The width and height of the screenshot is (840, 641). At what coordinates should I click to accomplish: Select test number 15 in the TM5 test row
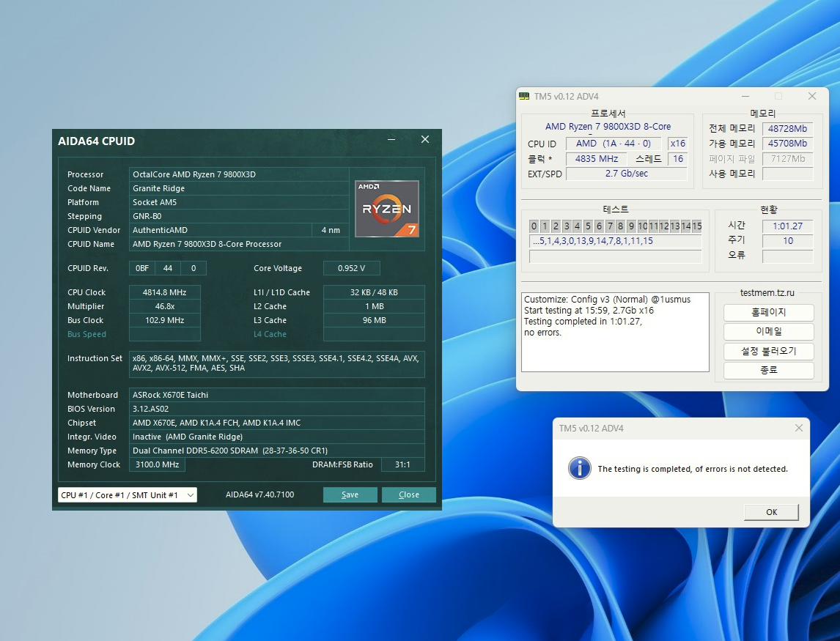(696, 226)
